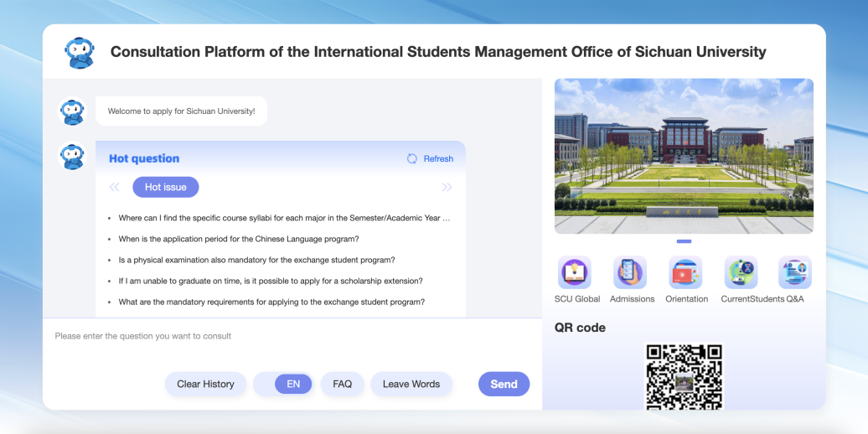
Task: Open the scholarship extension question
Action: click(270, 281)
